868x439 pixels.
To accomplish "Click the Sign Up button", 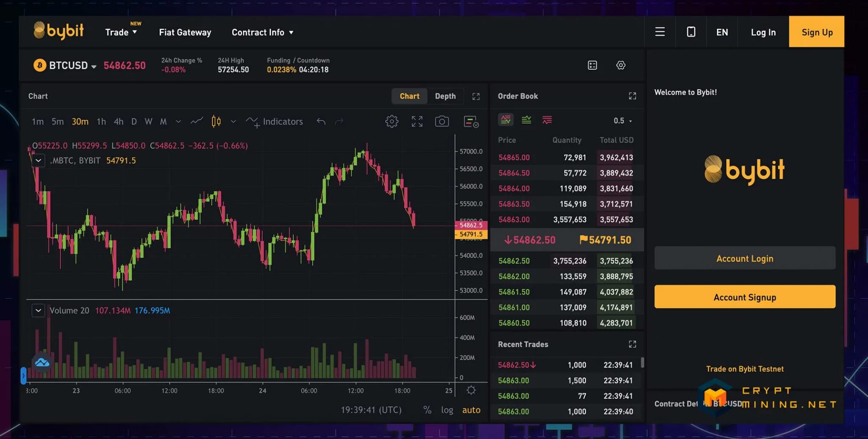I will [x=817, y=32].
